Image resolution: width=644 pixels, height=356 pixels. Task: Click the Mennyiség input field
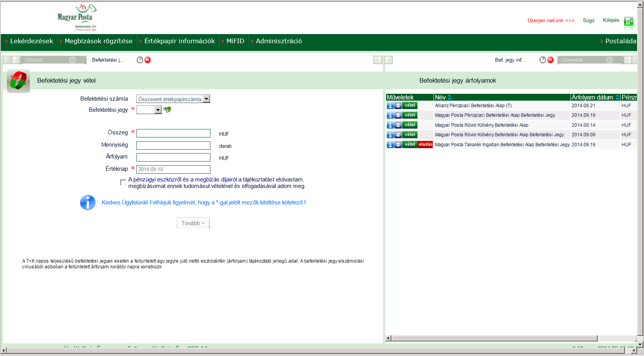[173, 145]
